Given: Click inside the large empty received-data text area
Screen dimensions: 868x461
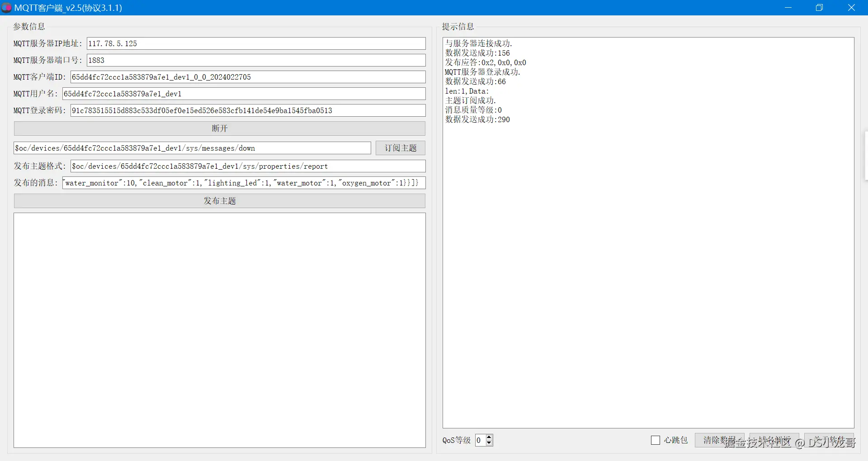Looking at the screenshot, I should [x=219, y=330].
